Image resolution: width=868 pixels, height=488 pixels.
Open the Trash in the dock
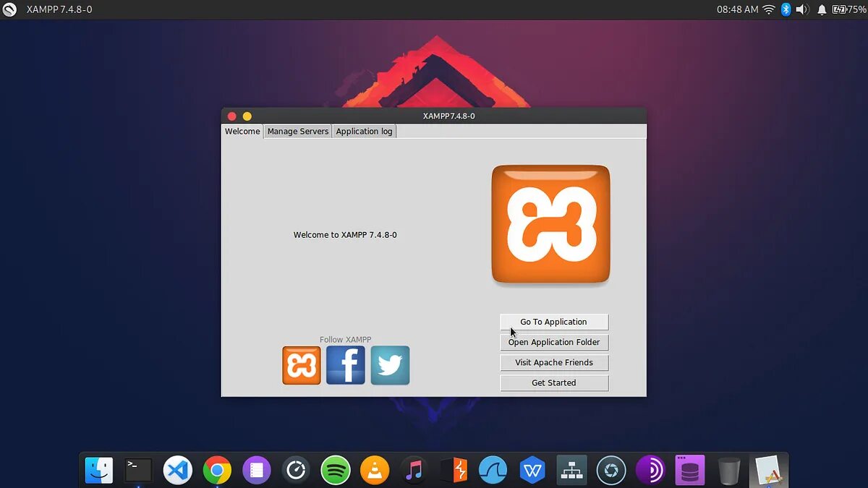(x=729, y=471)
